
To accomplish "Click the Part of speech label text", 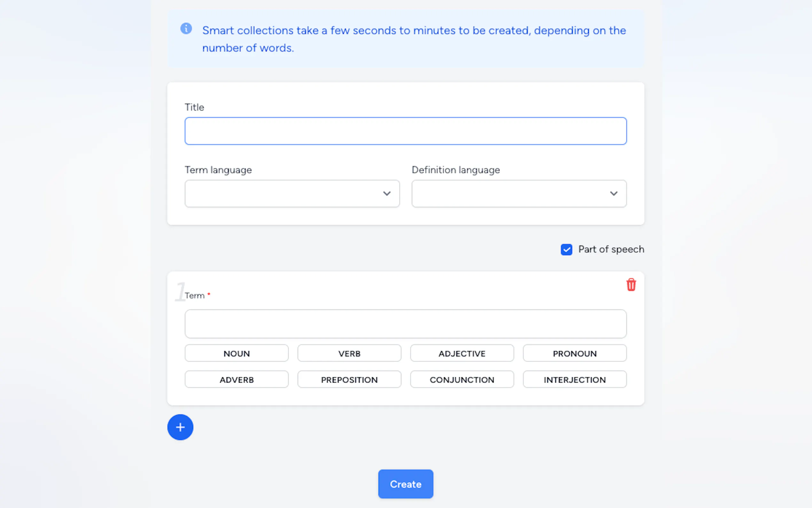I will [611, 249].
